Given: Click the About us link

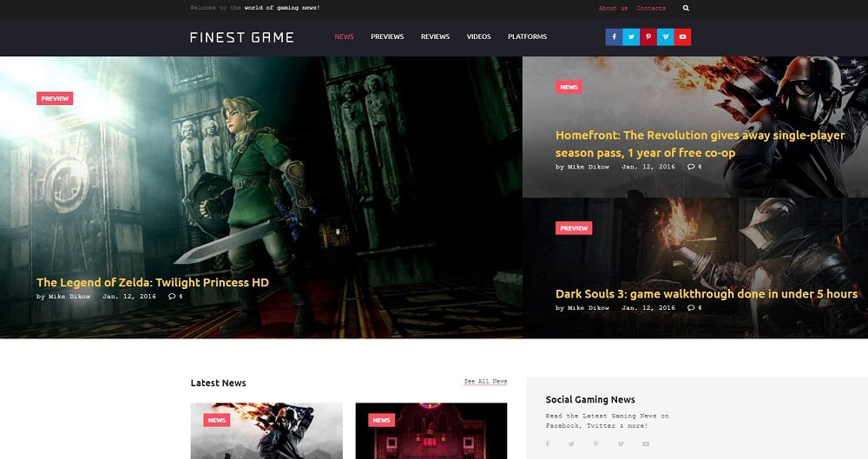Looking at the screenshot, I should point(613,9).
